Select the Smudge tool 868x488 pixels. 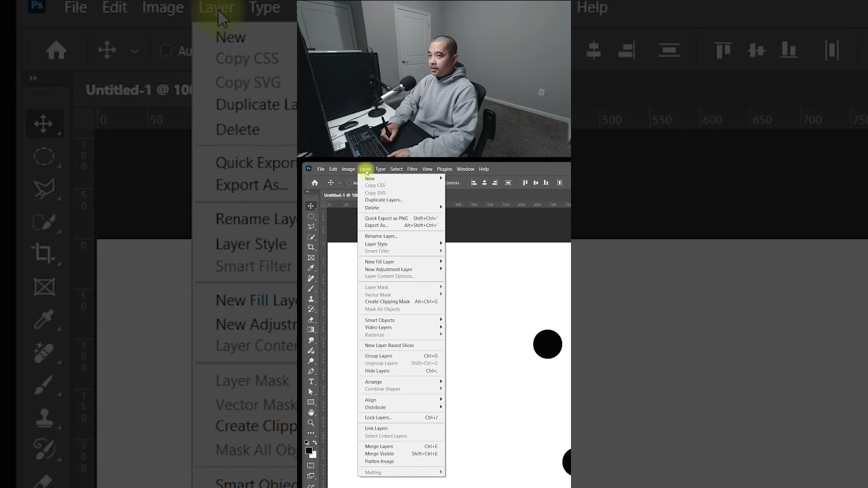(311, 340)
